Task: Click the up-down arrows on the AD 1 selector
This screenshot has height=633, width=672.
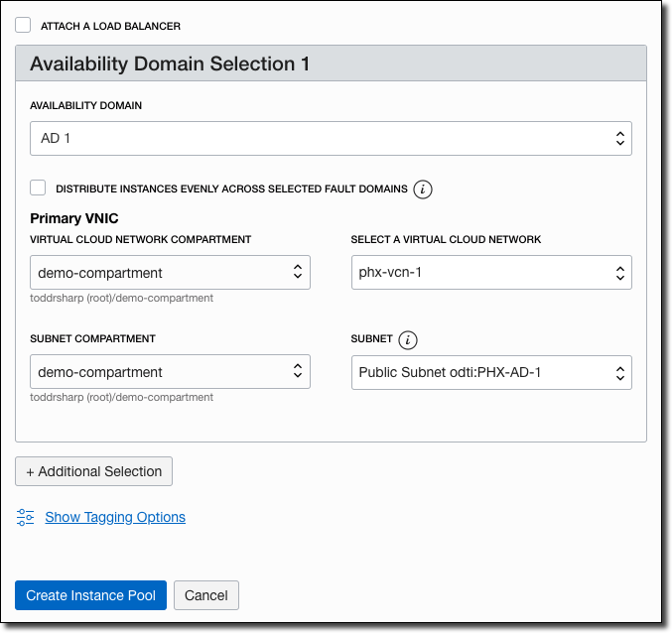Action: (619, 138)
